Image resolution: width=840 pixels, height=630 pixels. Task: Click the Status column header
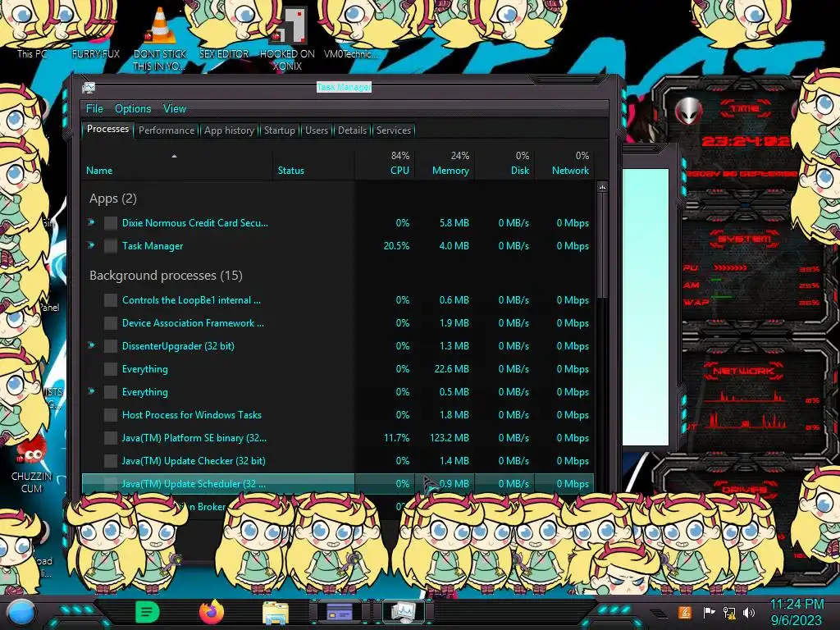pos(314,163)
